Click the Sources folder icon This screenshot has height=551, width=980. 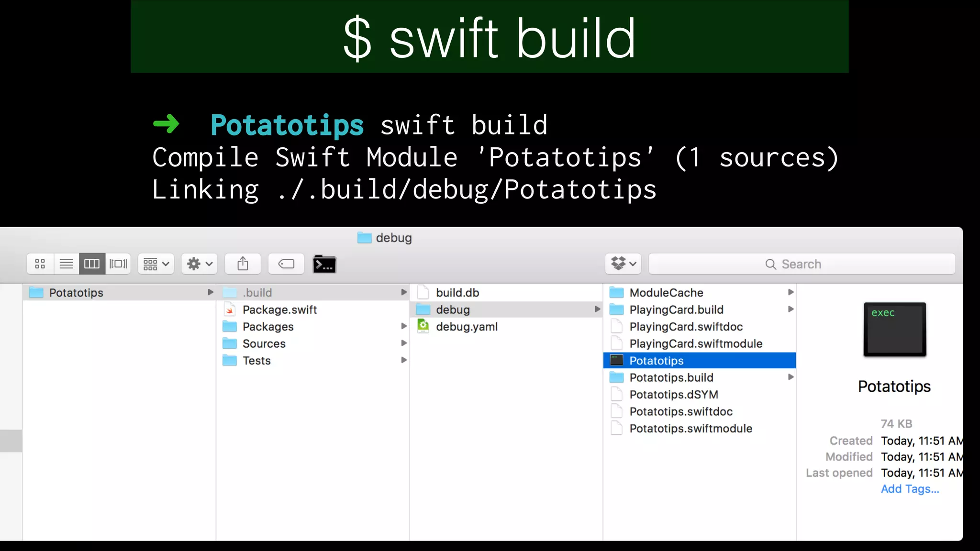click(x=230, y=343)
